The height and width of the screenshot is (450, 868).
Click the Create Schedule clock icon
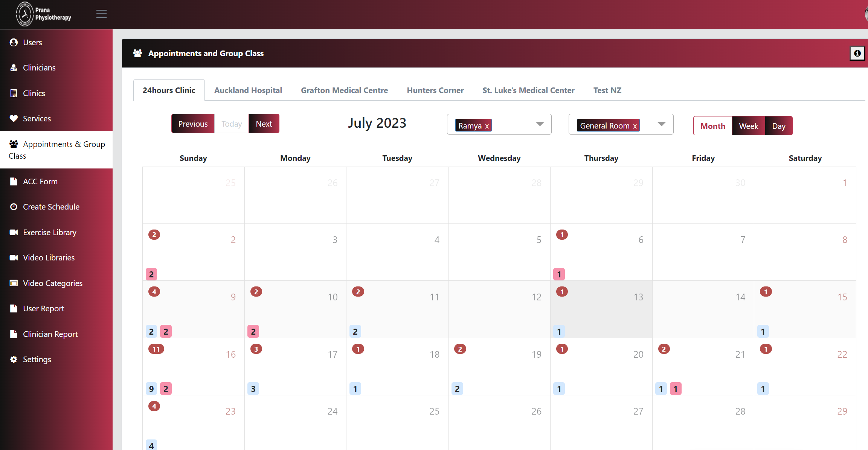[14, 207]
